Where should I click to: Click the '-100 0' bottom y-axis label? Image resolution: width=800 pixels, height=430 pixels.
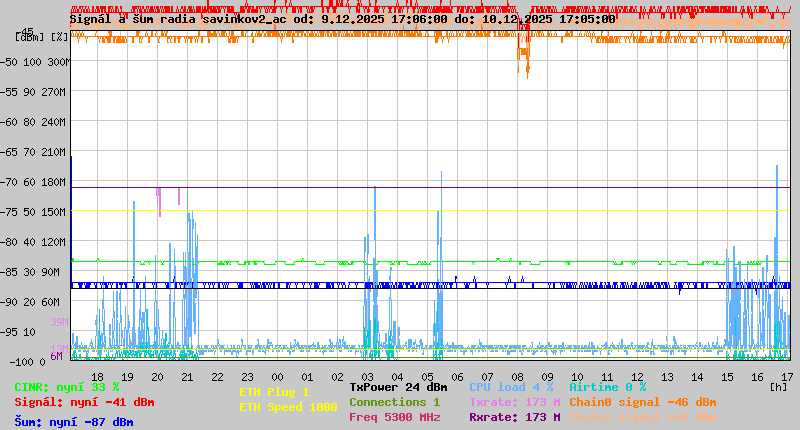28,362
